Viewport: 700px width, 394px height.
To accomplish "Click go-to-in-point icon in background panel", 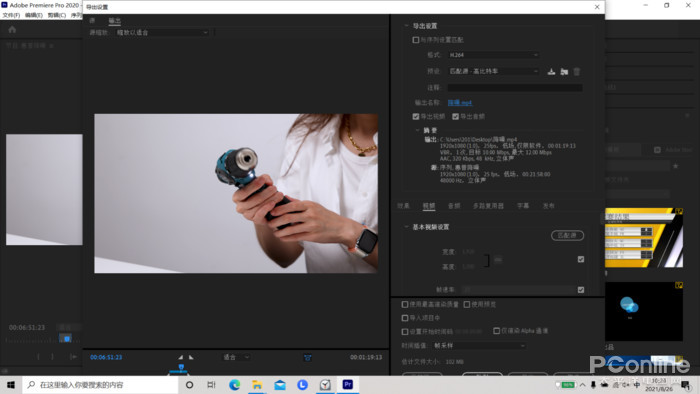I will coord(73,357).
